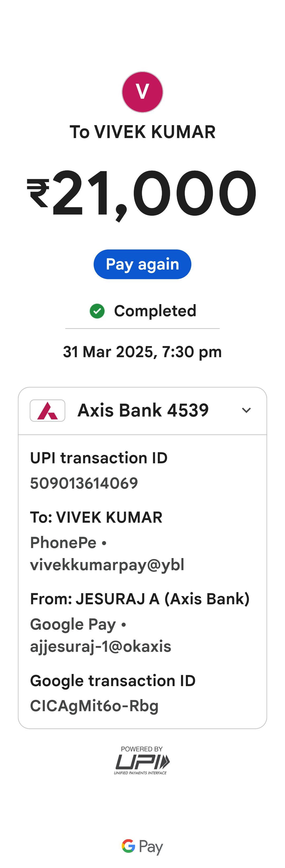Click the Completed status text
The height and width of the screenshot is (868, 285).
[x=155, y=311]
